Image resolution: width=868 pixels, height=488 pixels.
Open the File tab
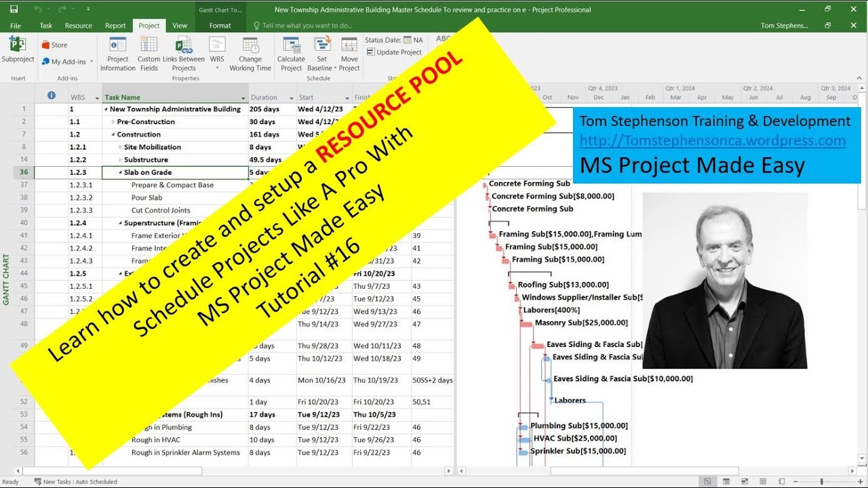point(15,26)
